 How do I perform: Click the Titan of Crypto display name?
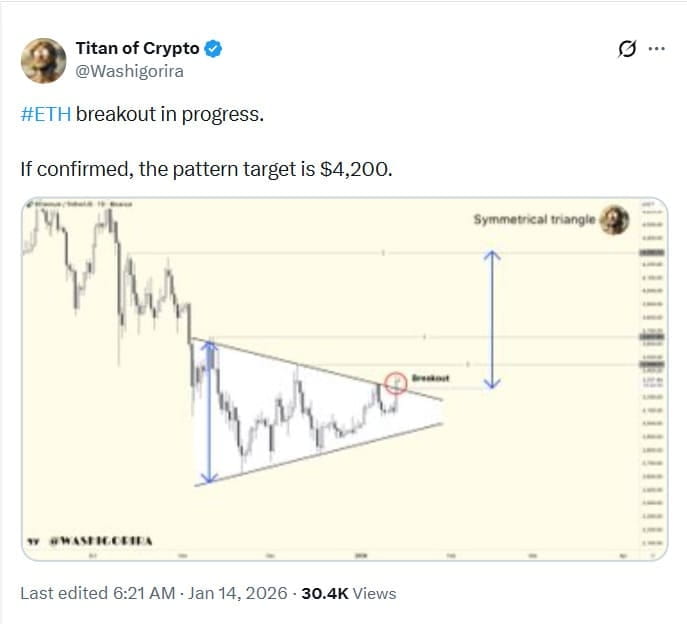(137, 48)
